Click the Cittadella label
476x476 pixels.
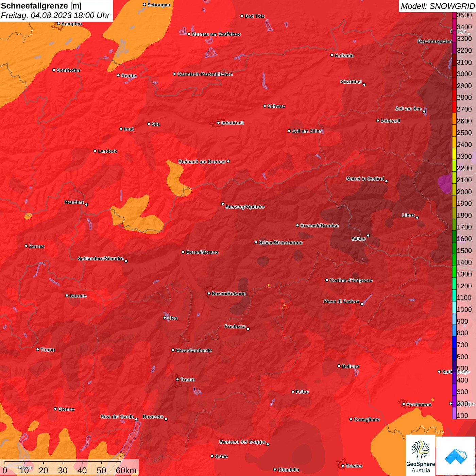[x=288, y=470]
